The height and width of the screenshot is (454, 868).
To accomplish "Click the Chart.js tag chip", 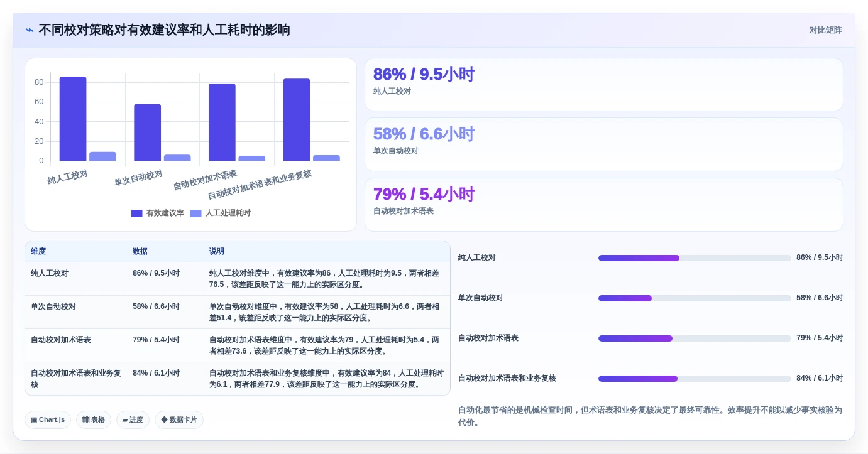I will click(48, 419).
